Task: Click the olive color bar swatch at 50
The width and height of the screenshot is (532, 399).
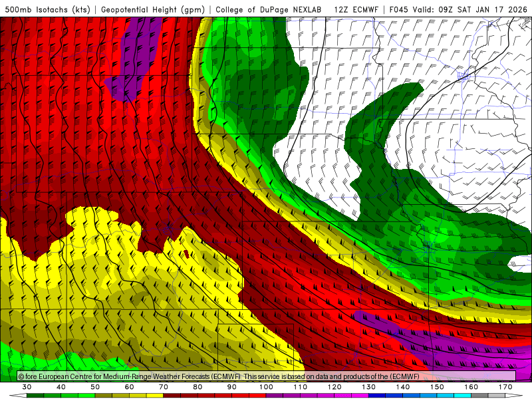Action: click(104, 396)
